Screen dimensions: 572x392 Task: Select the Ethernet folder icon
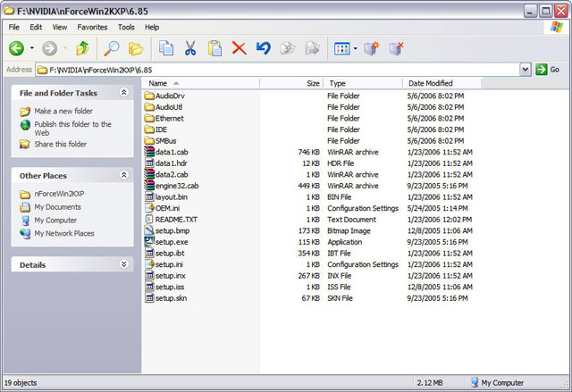149,119
